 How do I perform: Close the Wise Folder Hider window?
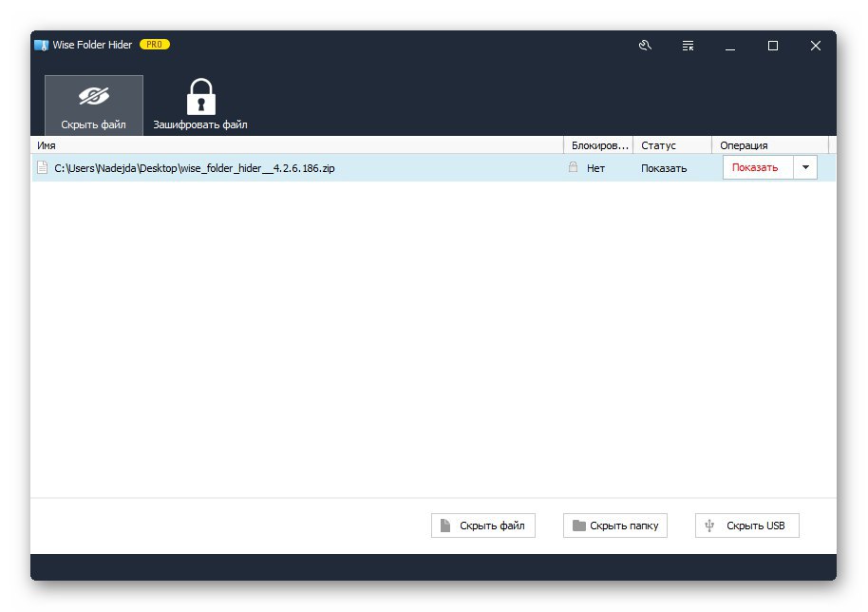816,46
